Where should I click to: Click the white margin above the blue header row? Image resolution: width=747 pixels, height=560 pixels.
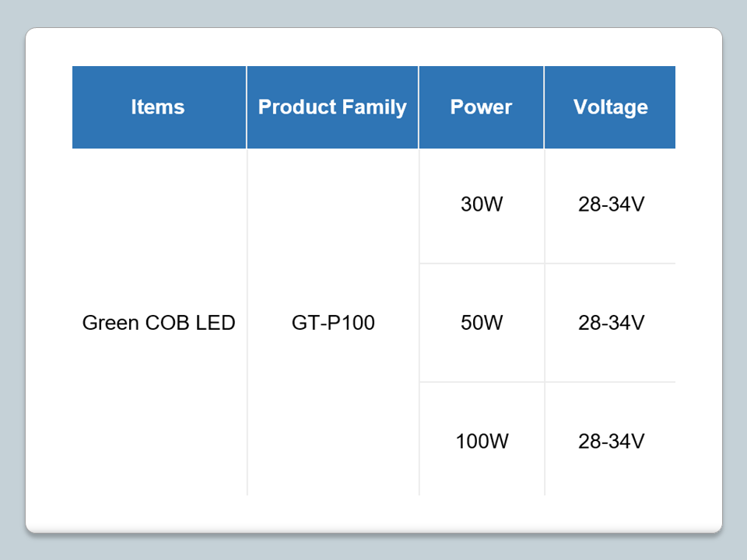point(373,47)
